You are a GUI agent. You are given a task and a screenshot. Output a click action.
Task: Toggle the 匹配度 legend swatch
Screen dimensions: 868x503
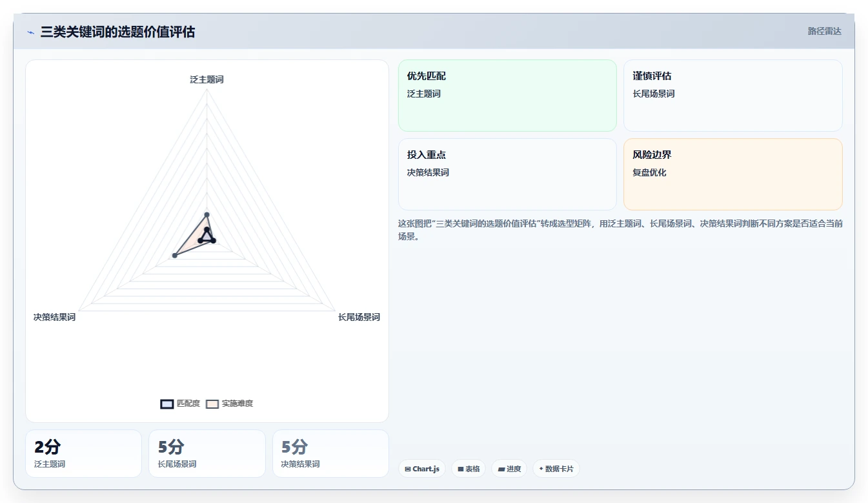(x=167, y=404)
